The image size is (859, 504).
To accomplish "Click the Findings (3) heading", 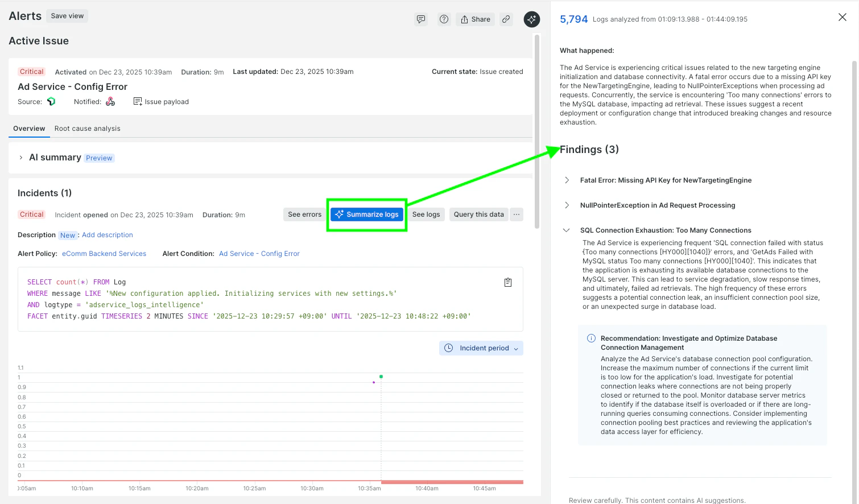I will point(589,150).
